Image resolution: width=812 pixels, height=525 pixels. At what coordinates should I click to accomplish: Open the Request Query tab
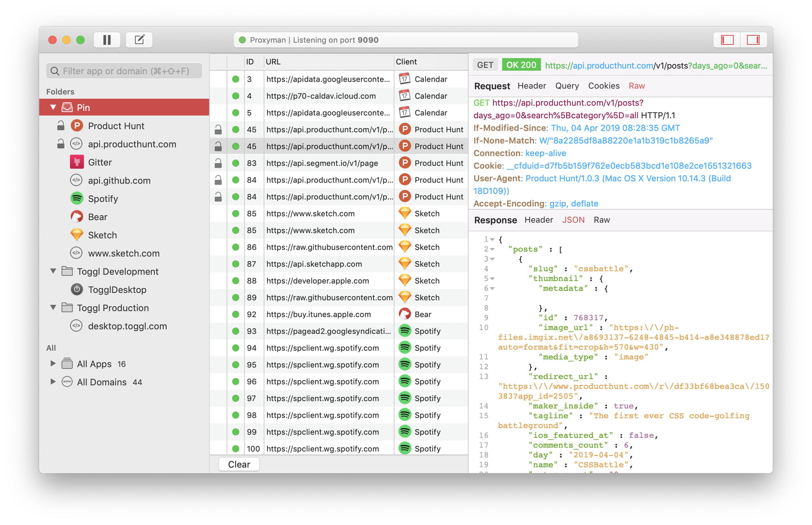567,86
